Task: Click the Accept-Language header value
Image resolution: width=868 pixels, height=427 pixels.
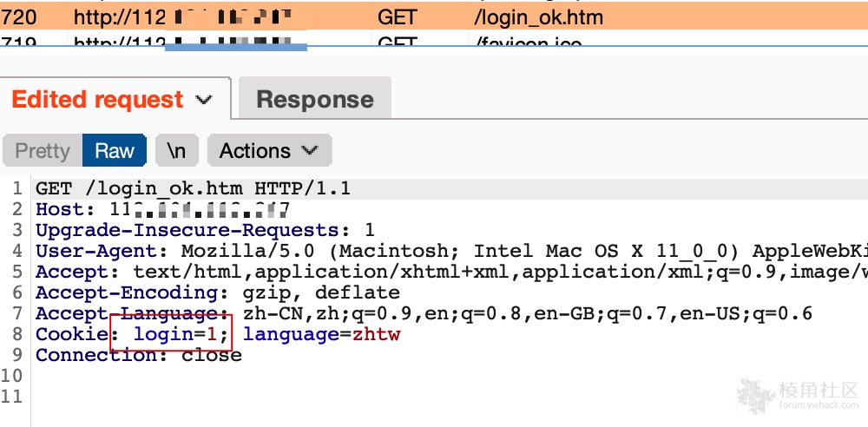Action: [521, 313]
